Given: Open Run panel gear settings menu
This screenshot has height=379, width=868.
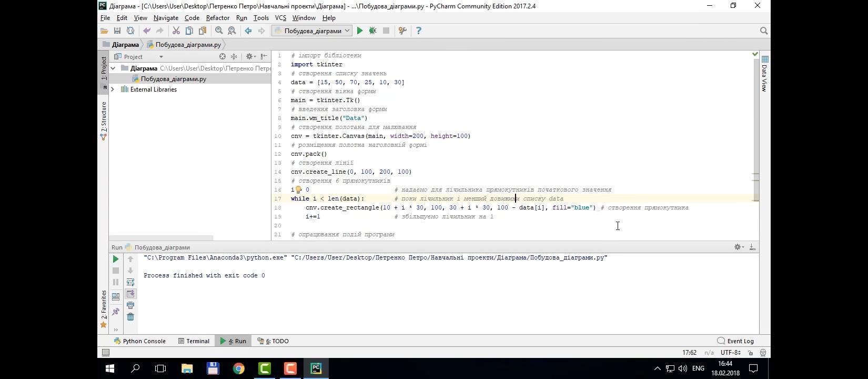Looking at the screenshot, I should pos(739,247).
